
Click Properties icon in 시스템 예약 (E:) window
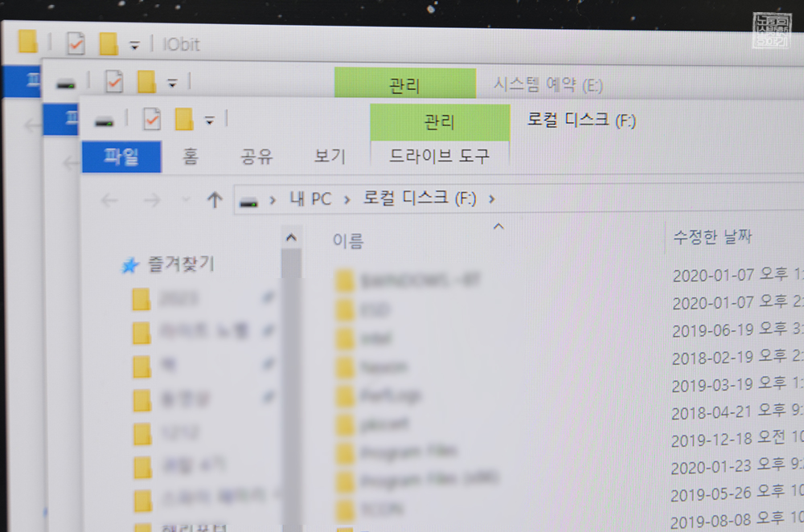[x=114, y=81]
